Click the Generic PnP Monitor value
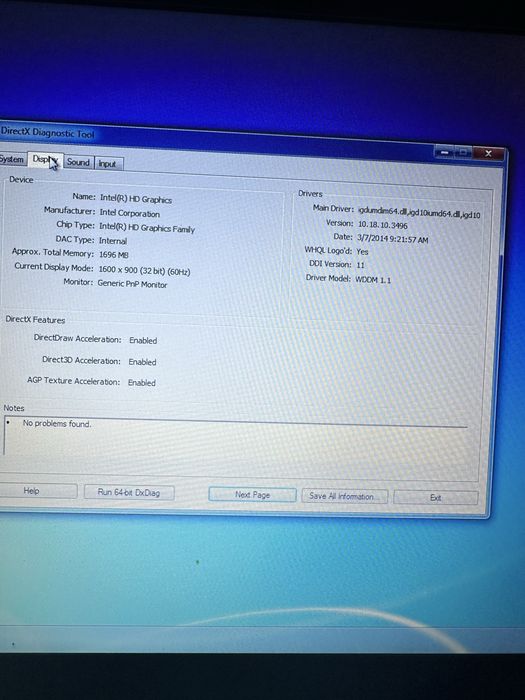This screenshot has height=700, width=525. [x=132, y=284]
